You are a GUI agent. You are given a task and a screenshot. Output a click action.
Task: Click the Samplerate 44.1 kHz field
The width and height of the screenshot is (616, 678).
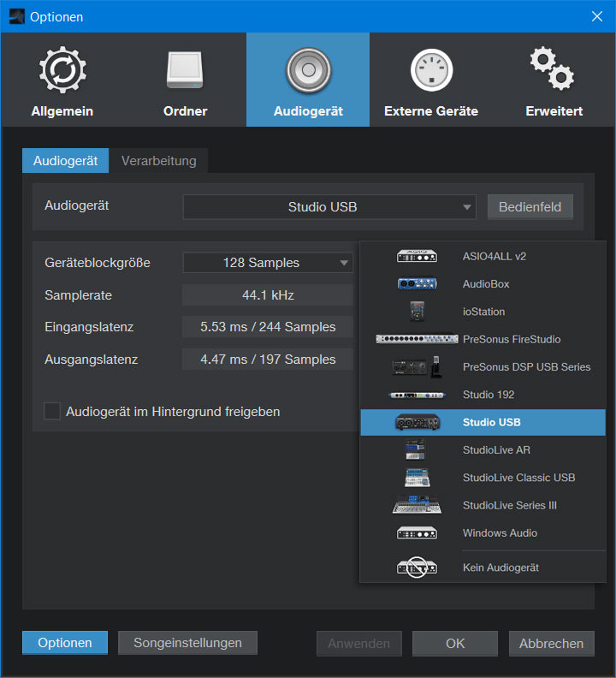pos(268,294)
